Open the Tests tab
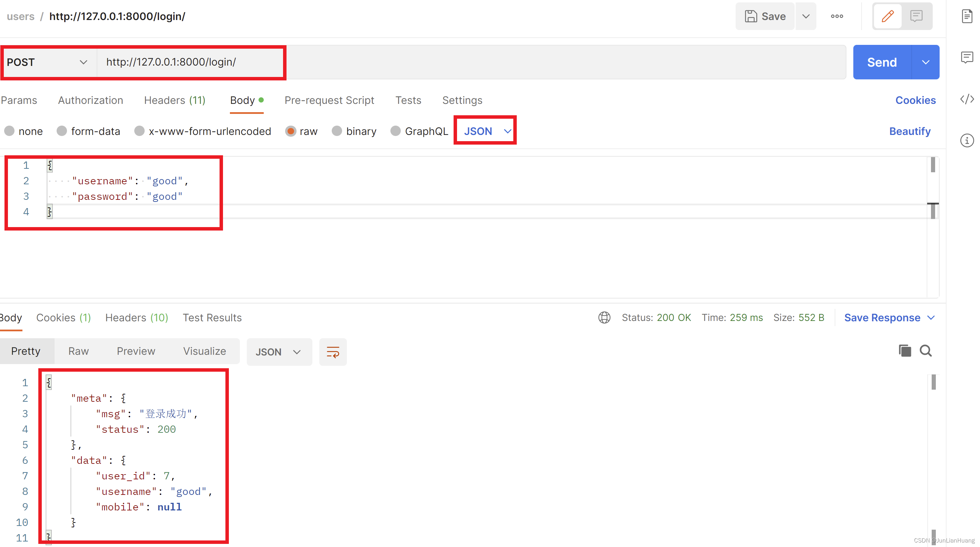Screen dimensions: 980x547 (408, 100)
